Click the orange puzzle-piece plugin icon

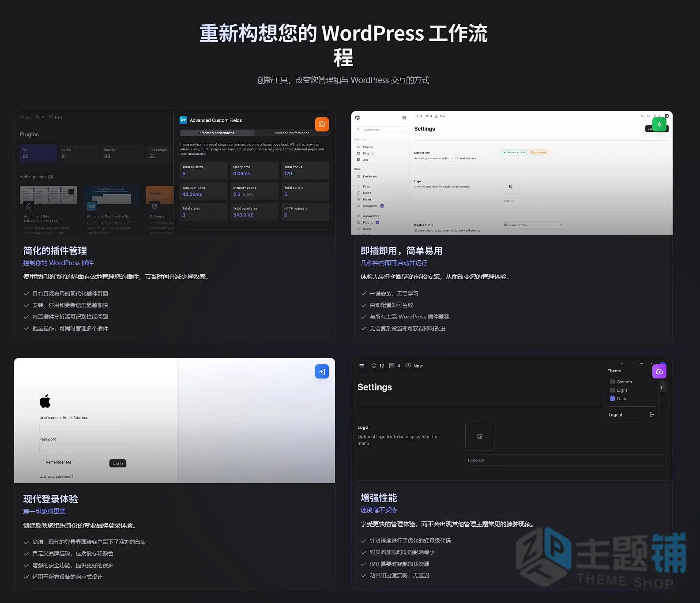pos(322,124)
